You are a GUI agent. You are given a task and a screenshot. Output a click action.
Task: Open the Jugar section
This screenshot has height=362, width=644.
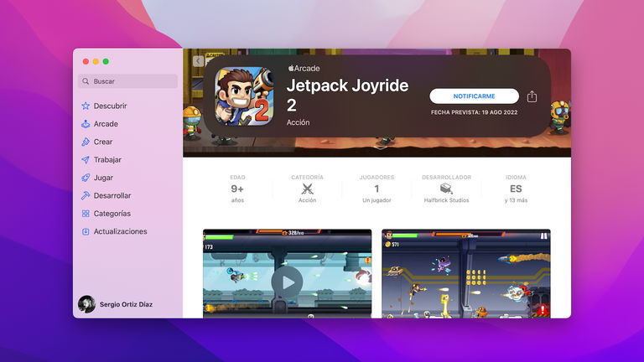pyautogui.click(x=103, y=178)
